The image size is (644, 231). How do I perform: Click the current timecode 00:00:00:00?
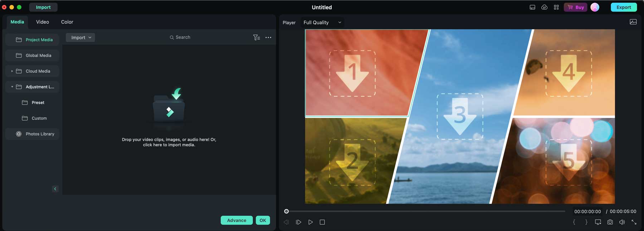587,211
